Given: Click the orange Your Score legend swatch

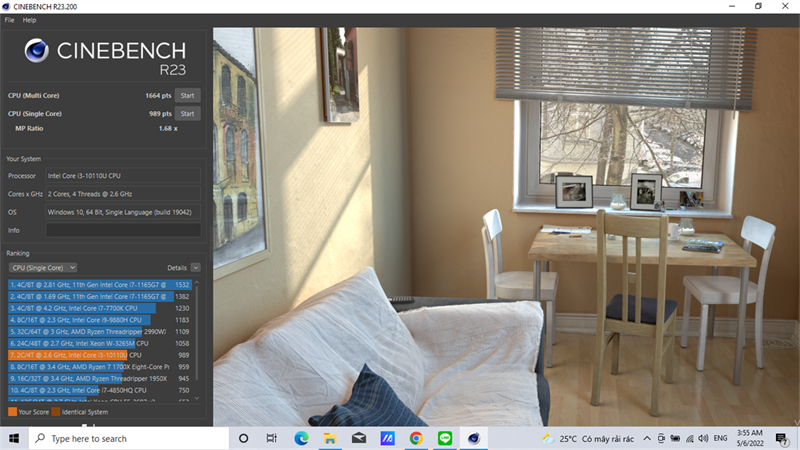Looking at the screenshot, I should click(x=12, y=412).
